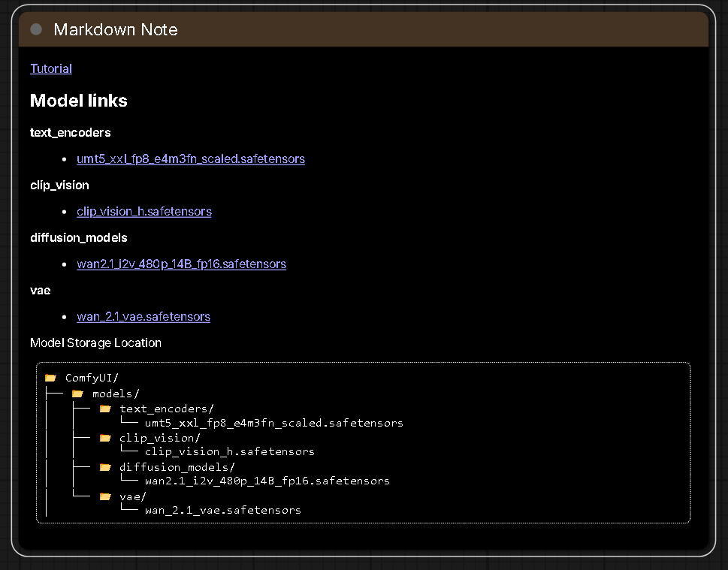Click the diffusion_models/ folder icon in tree
This screenshot has height=570, width=728.
pos(105,467)
